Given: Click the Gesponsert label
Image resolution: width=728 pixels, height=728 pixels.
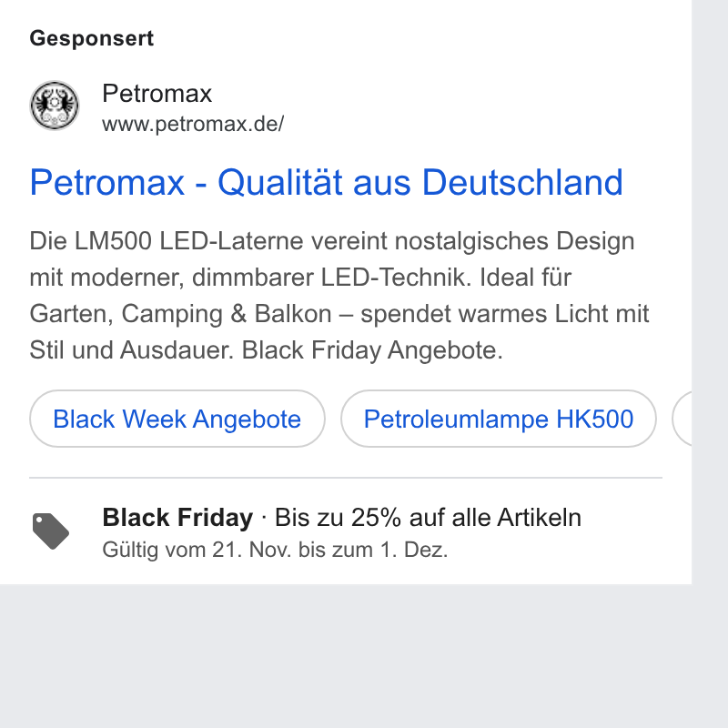Looking at the screenshot, I should coord(92,38).
